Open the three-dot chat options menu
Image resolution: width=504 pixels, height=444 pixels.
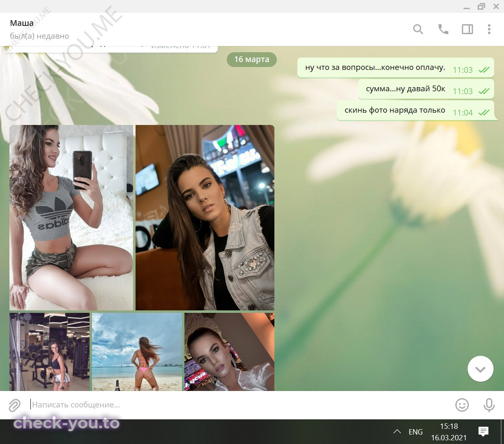[489, 29]
